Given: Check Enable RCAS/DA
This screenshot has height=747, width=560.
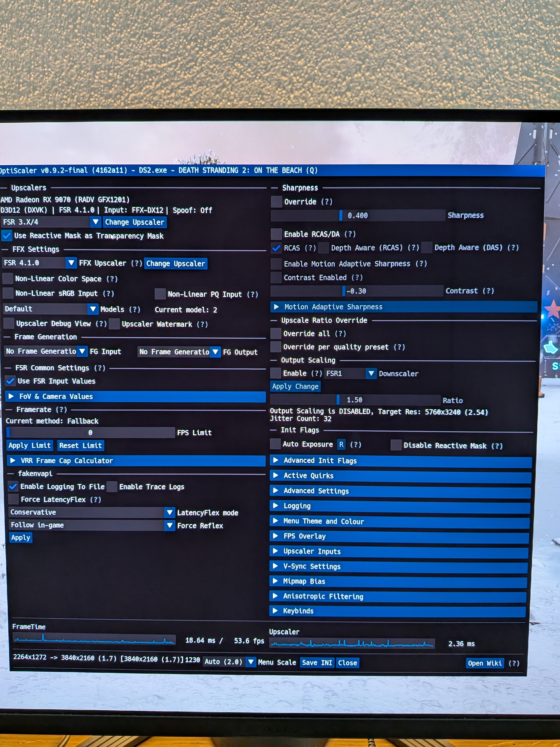Looking at the screenshot, I should tap(276, 234).
